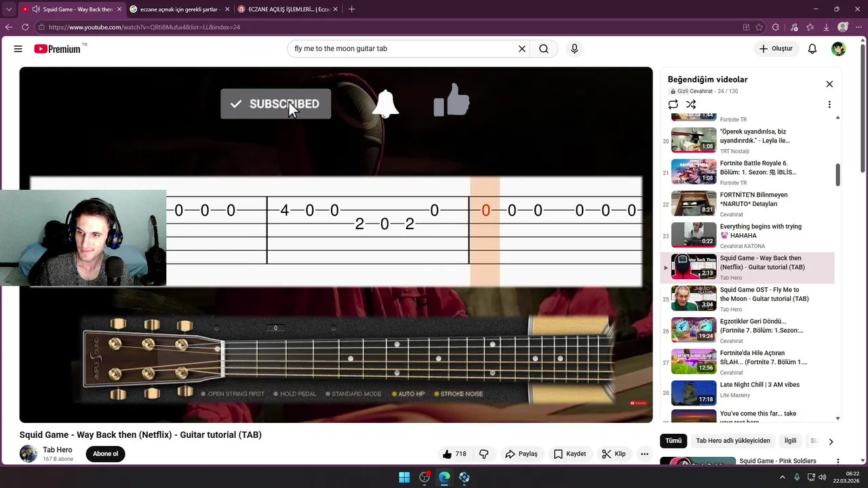Open the playlist three-dot options menu

(x=829, y=104)
